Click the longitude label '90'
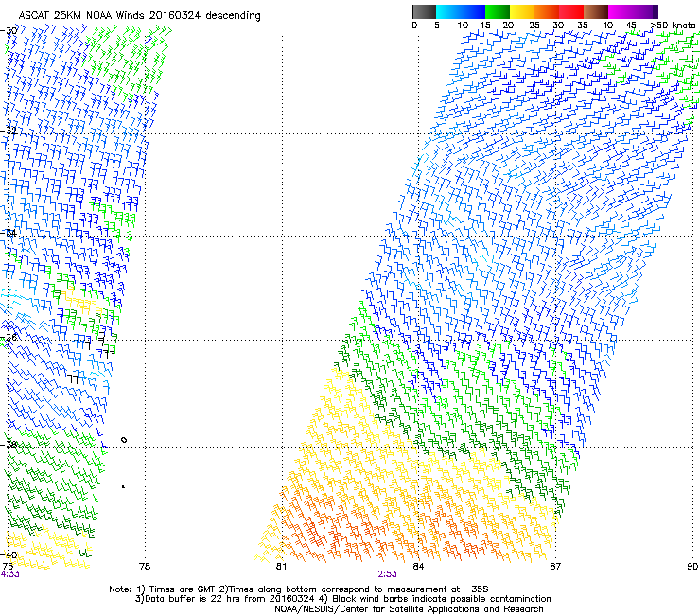Image resolution: width=700 pixels, height=615 pixels. coord(692,567)
